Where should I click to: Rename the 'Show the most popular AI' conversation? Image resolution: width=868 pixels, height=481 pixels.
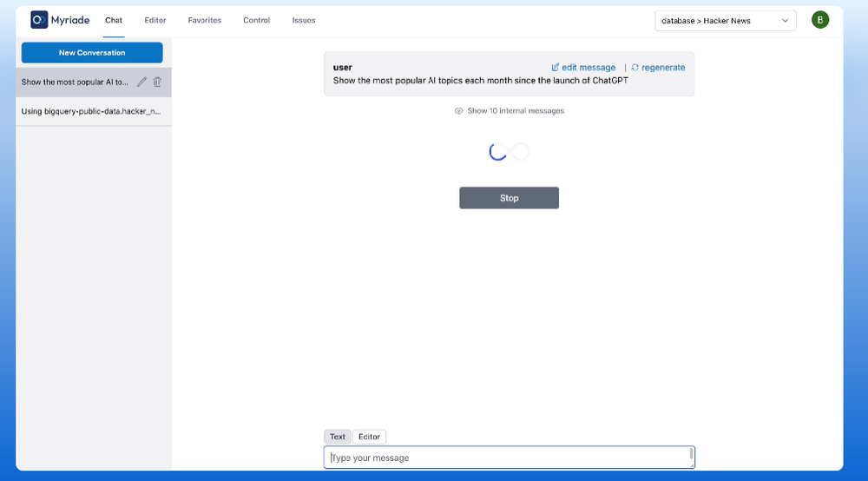click(141, 82)
